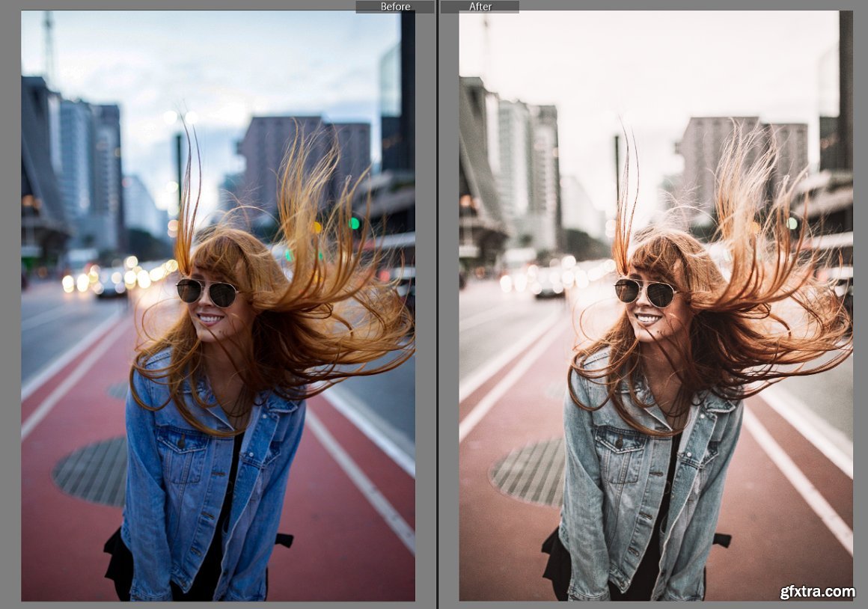868x609 pixels.
Task: Click the green traffic light in Before photo
Action: (355, 223)
